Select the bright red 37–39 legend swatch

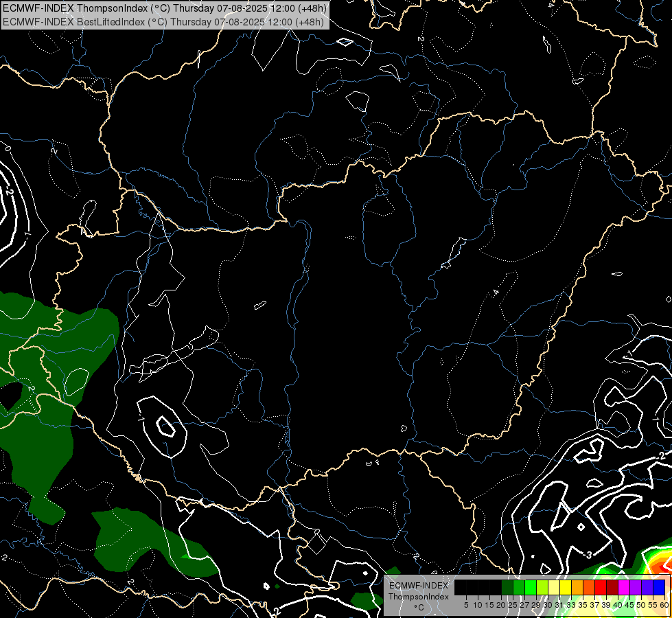[601, 587]
